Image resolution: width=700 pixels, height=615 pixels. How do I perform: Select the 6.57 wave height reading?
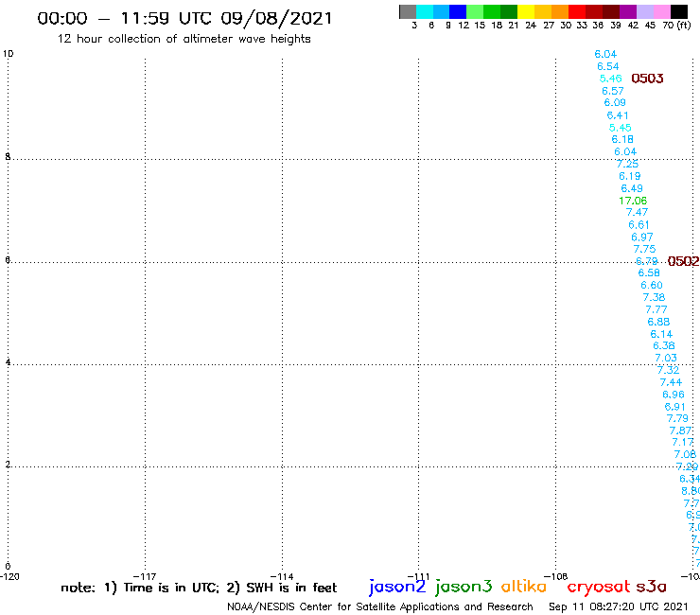[613, 91]
